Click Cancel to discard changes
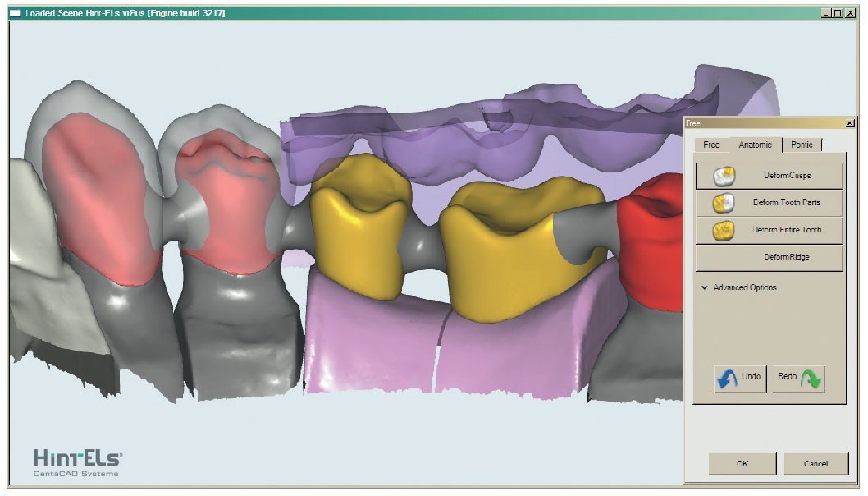Screen dimensions: 868x496 (815, 464)
